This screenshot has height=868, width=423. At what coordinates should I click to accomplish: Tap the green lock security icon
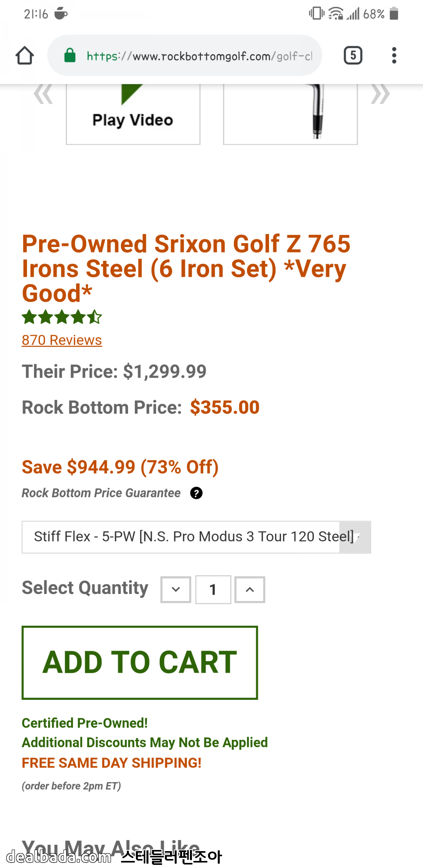pyautogui.click(x=70, y=55)
